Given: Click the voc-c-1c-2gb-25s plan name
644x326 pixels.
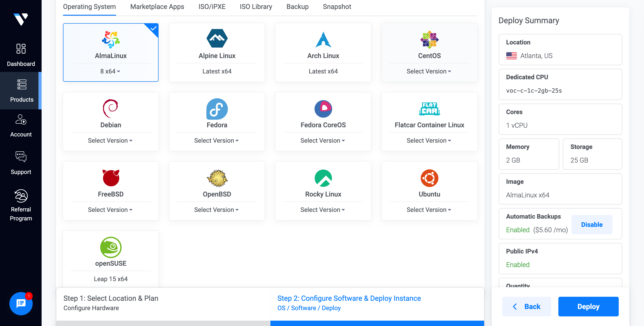Looking at the screenshot, I should tap(534, 91).
